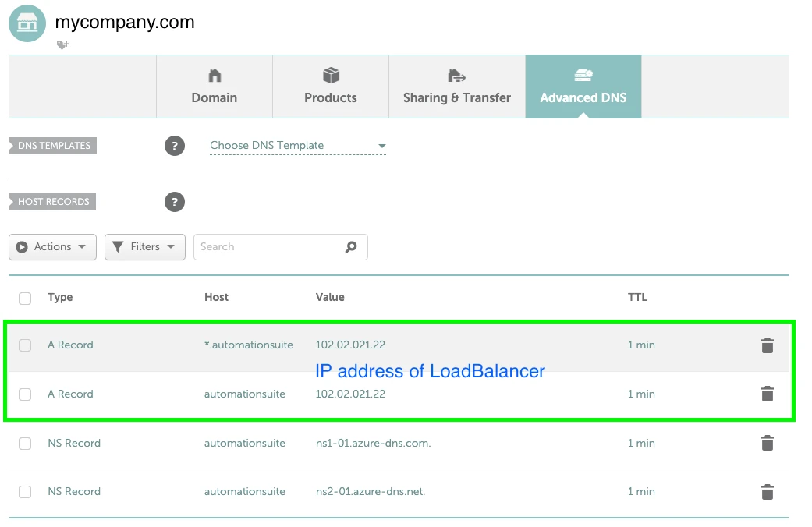Click the magnifier search icon
The image size is (812, 527).
tap(351, 247)
